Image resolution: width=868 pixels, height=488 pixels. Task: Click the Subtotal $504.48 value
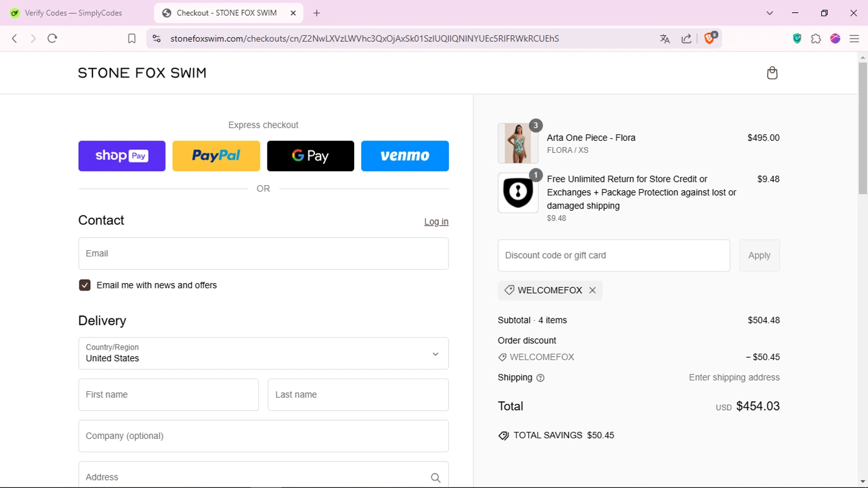764,320
